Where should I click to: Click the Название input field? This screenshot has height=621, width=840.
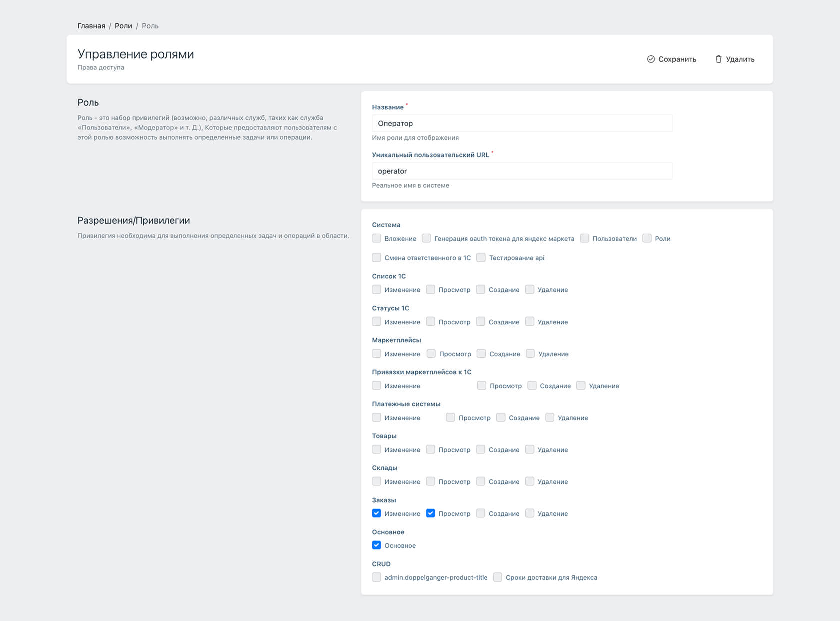coord(522,123)
